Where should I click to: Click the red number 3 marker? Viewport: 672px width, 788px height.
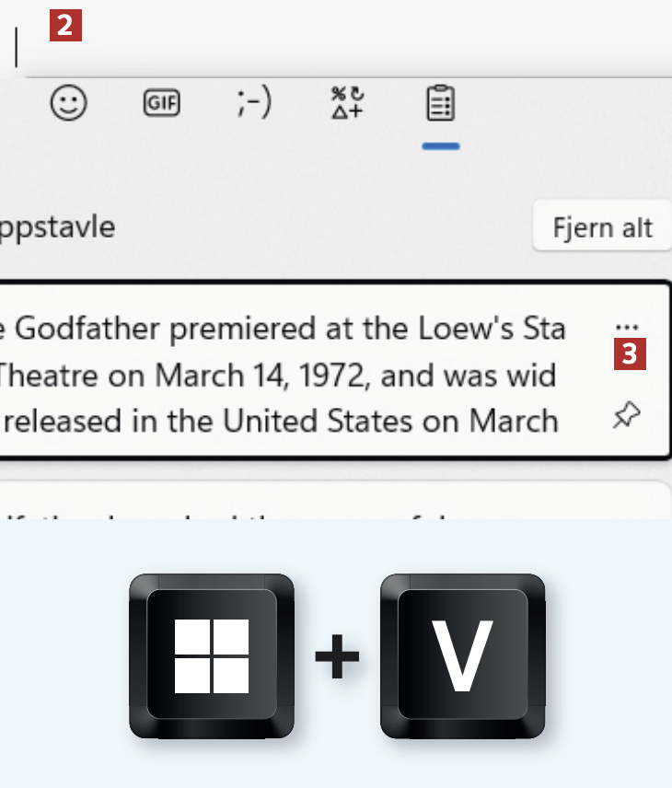pyautogui.click(x=630, y=354)
